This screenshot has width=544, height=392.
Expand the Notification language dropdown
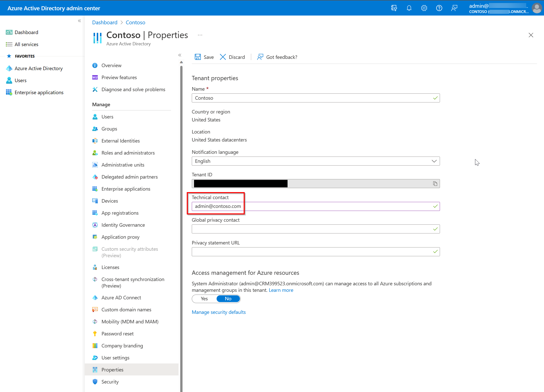[x=434, y=161]
